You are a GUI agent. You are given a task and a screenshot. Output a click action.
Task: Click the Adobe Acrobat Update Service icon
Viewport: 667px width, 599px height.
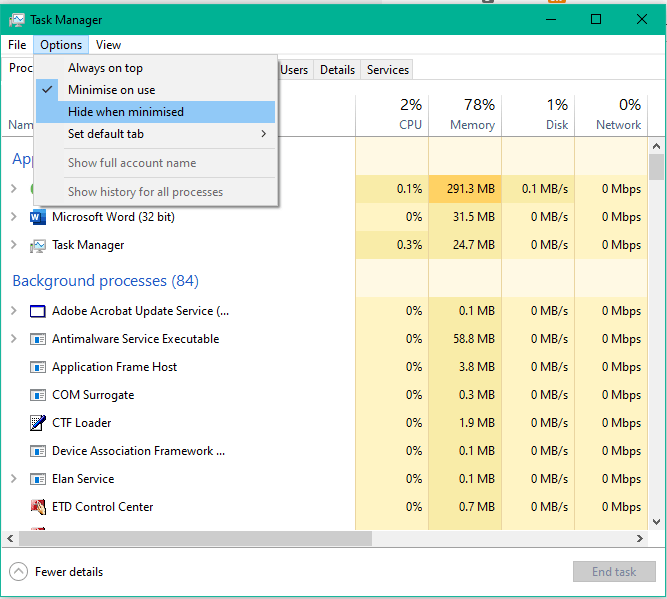coord(37,311)
